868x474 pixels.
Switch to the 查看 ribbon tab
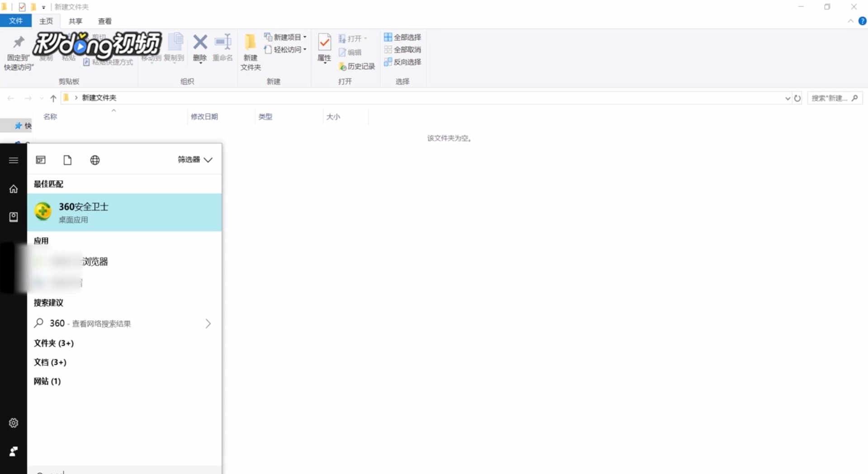tap(104, 21)
